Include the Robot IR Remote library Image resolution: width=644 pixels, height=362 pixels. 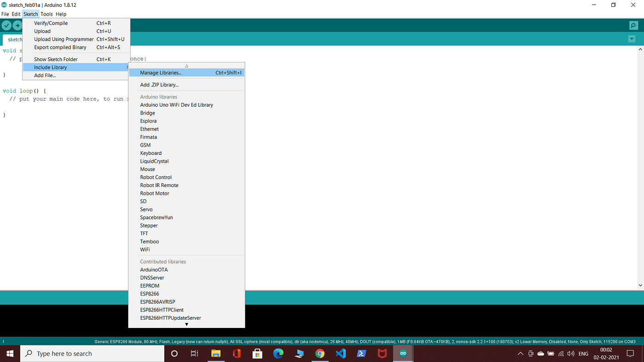click(x=186, y=185)
